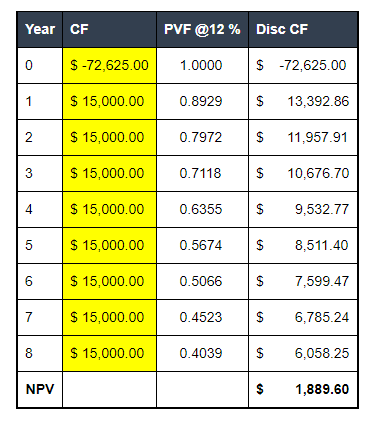Image resolution: width=381 pixels, height=425 pixels.
Task: Click the yellow $ -72,625.00 cash flow cell
Action: [109, 65]
